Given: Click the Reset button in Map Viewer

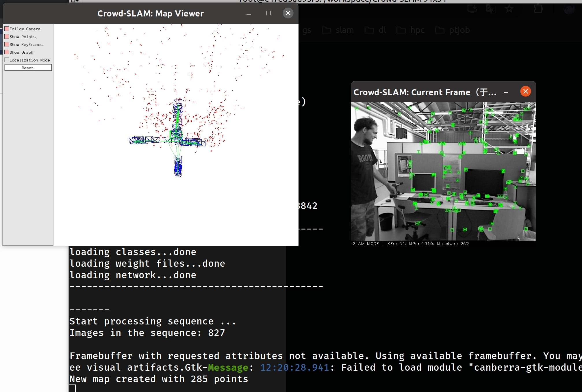Looking at the screenshot, I should [x=28, y=68].
